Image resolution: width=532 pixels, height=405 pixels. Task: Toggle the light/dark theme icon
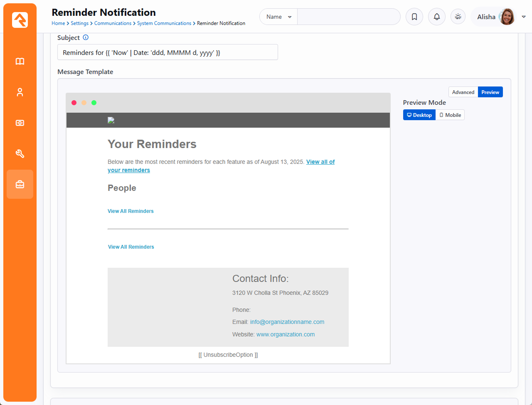click(x=458, y=17)
